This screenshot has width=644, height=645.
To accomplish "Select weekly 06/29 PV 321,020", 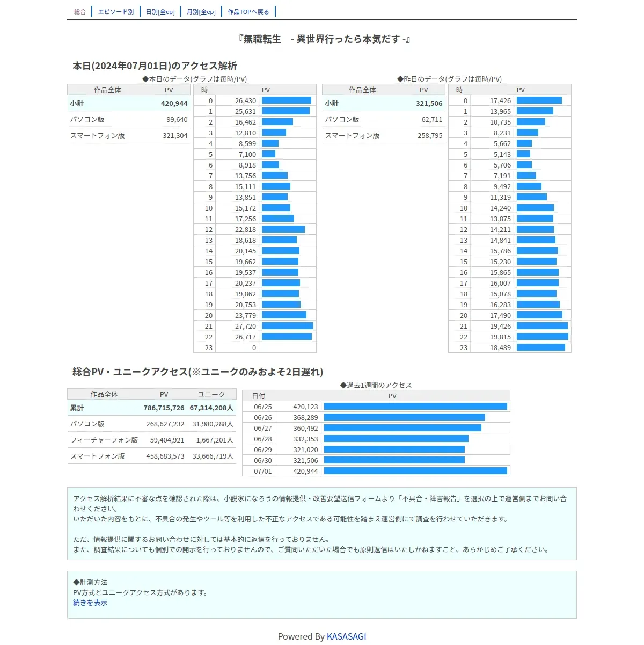I will click(305, 450).
